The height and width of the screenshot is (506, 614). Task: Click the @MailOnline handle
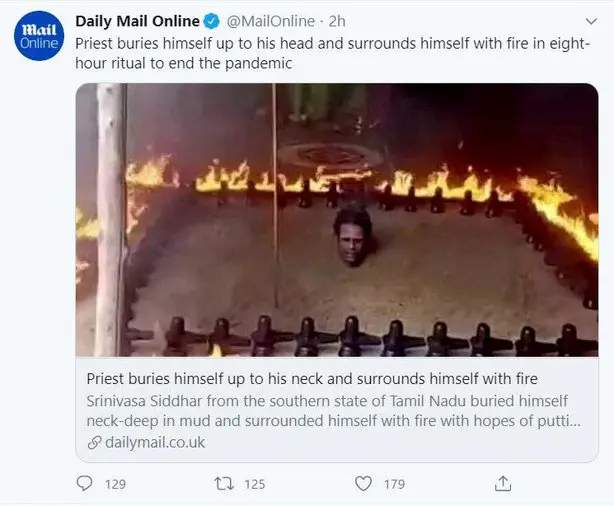pyautogui.click(x=263, y=22)
